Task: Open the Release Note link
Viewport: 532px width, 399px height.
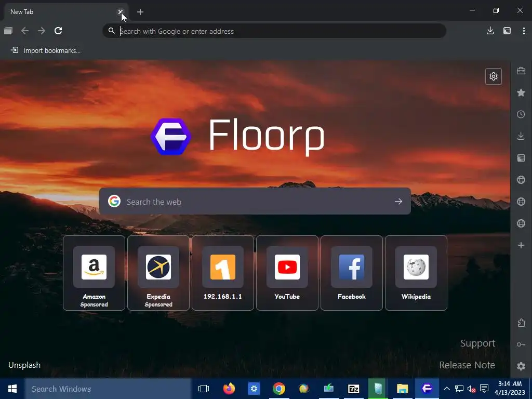Action: point(467,365)
